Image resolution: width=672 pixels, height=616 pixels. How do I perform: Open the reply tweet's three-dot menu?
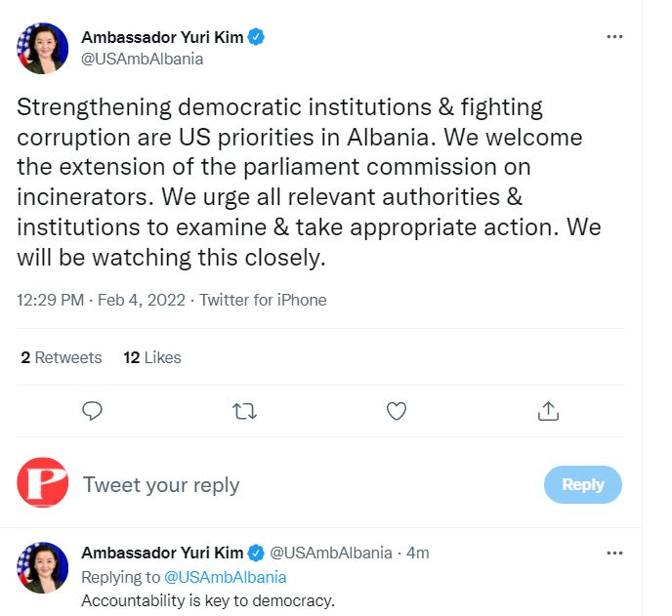click(x=614, y=553)
